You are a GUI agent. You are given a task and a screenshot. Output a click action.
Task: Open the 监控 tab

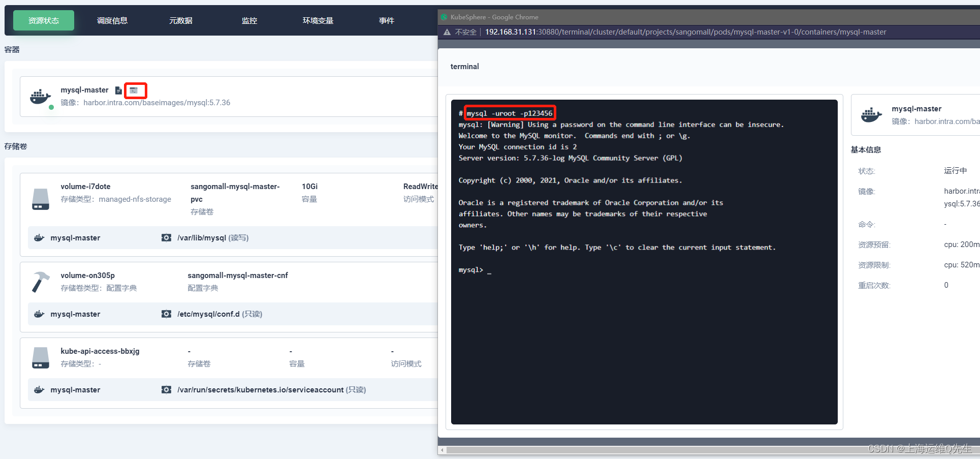(249, 20)
